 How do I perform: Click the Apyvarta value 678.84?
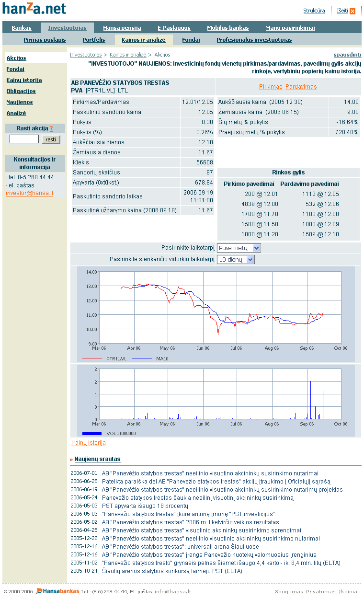204,183
